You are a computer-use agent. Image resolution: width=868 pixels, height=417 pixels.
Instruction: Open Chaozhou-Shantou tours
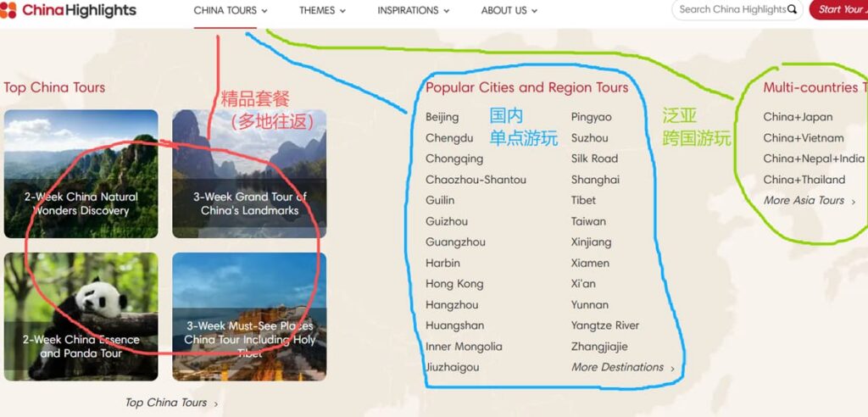(476, 180)
